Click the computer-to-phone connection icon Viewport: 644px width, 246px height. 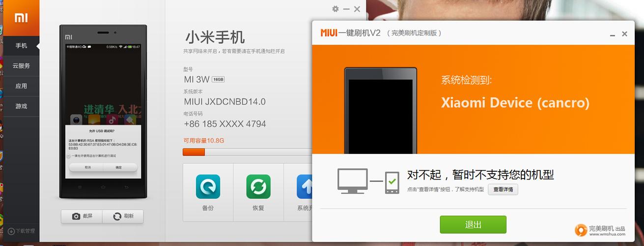coord(368,181)
